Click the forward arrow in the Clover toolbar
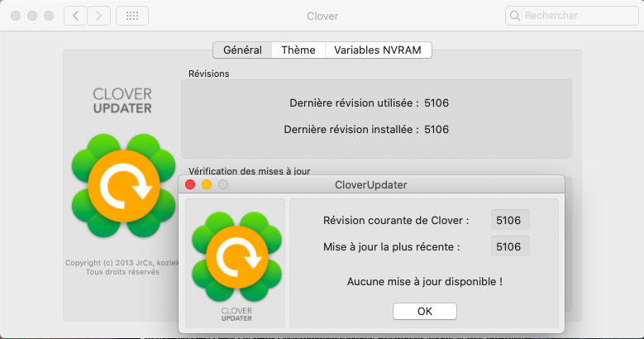Viewport: 644px width, 339px height. point(98,16)
